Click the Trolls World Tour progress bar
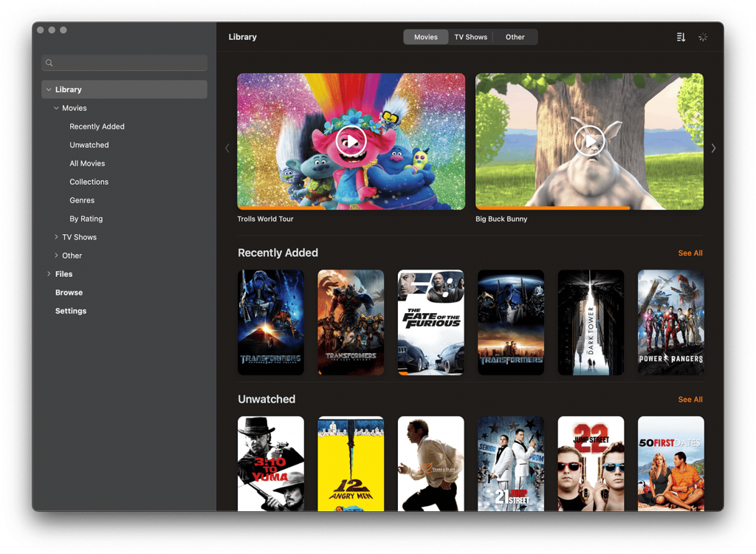Screen dimensions: 756x554 pos(351,208)
